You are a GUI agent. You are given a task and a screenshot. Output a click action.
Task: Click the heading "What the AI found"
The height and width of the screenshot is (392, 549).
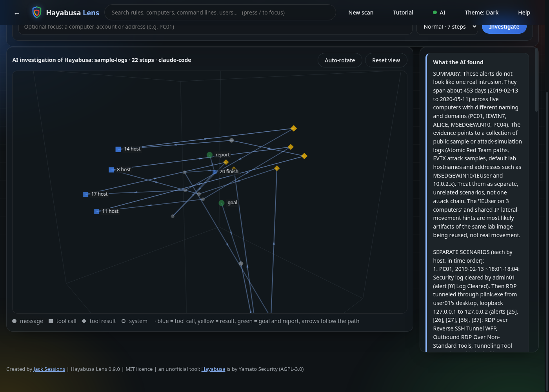click(458, 62)
